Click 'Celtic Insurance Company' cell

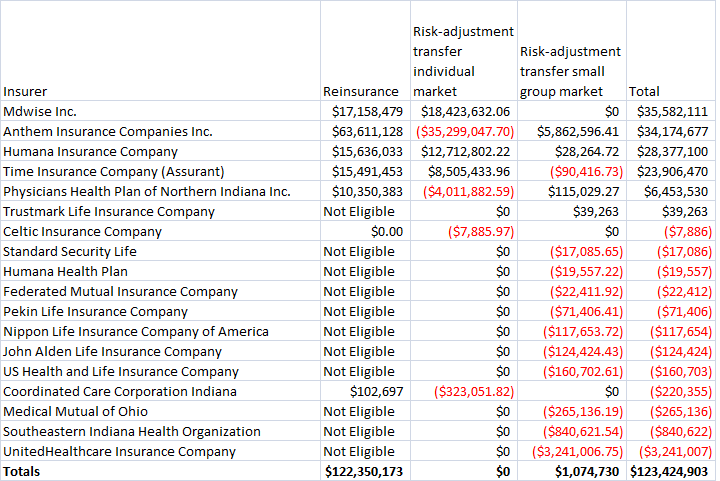[x=160, y=231]
